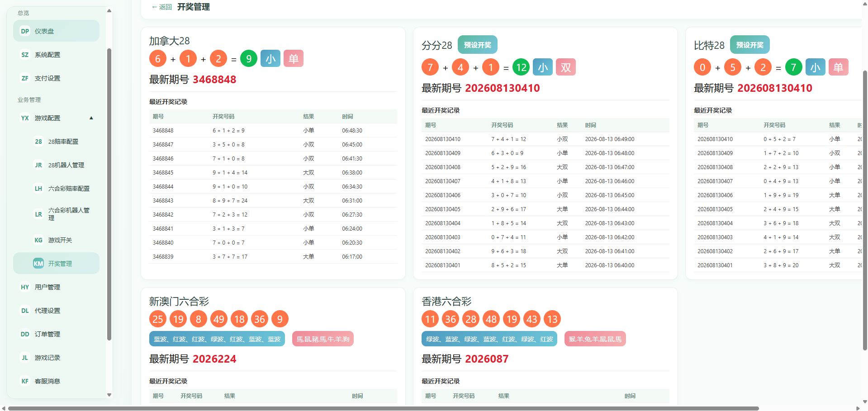The width and height of the screenshot is (868, 411).
Task: Click the pink zodiac tag in 香港六合彩
Action: [x=595, y=339]
